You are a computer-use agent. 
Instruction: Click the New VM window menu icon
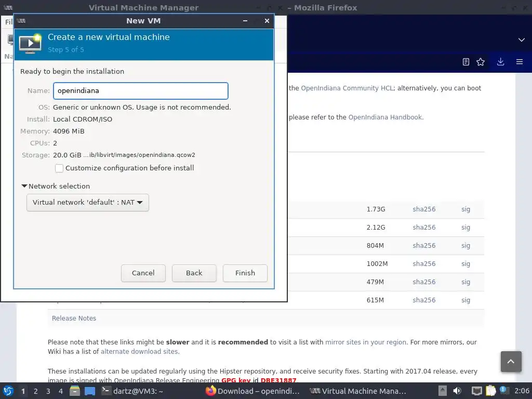pos(21,21)
